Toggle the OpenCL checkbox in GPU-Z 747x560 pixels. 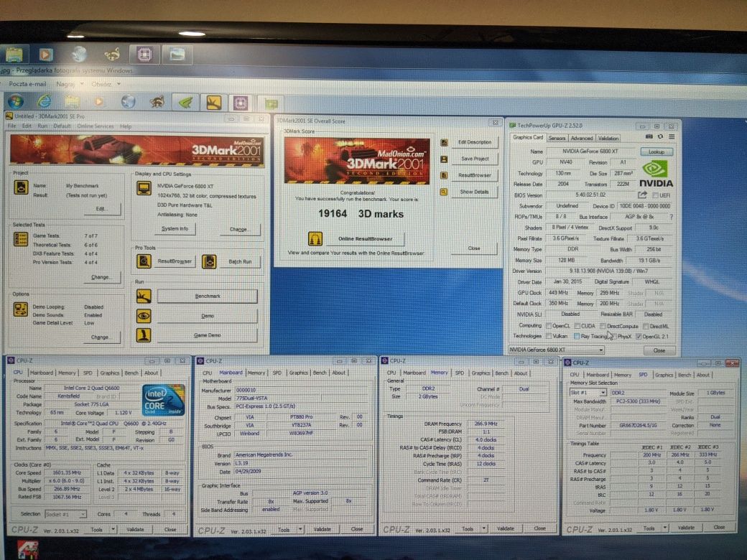pos(549,326)
